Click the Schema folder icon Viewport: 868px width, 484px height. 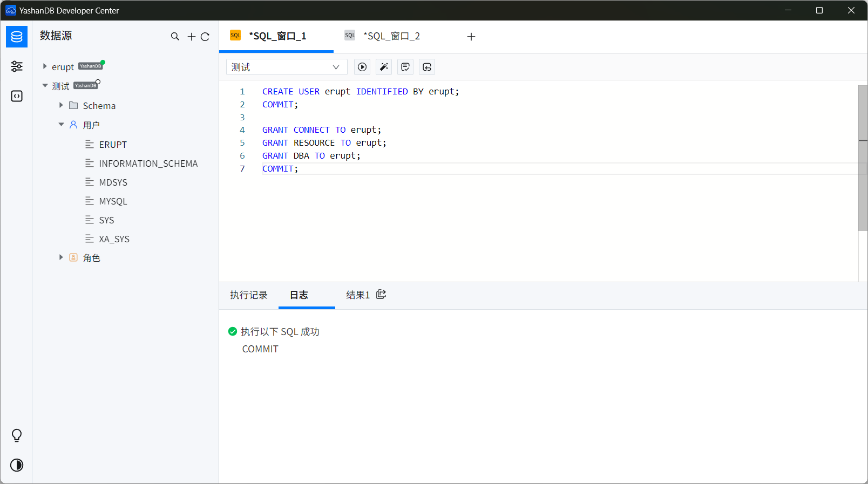click(x=73, y=105)
